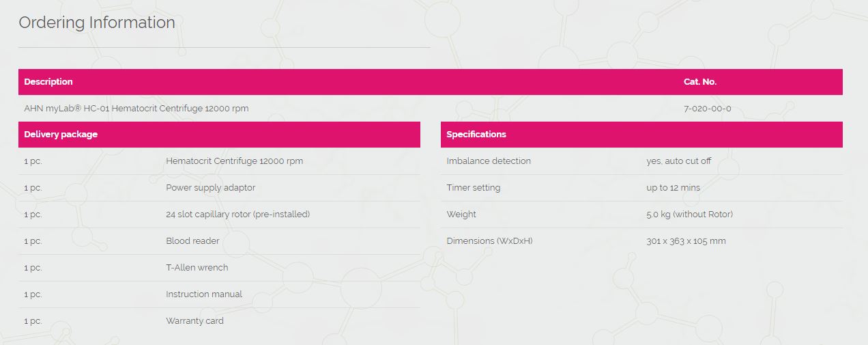Click the Instruction manual entry
Image resolution: width=868 pixels, height=345 pixels.
[x=204, y=294]
